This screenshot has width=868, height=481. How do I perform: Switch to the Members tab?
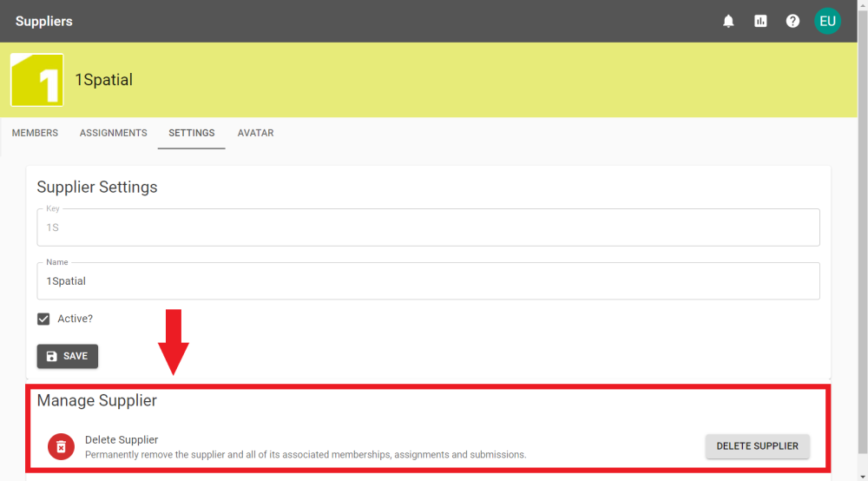pyautogui.click(x=35, y=133)
